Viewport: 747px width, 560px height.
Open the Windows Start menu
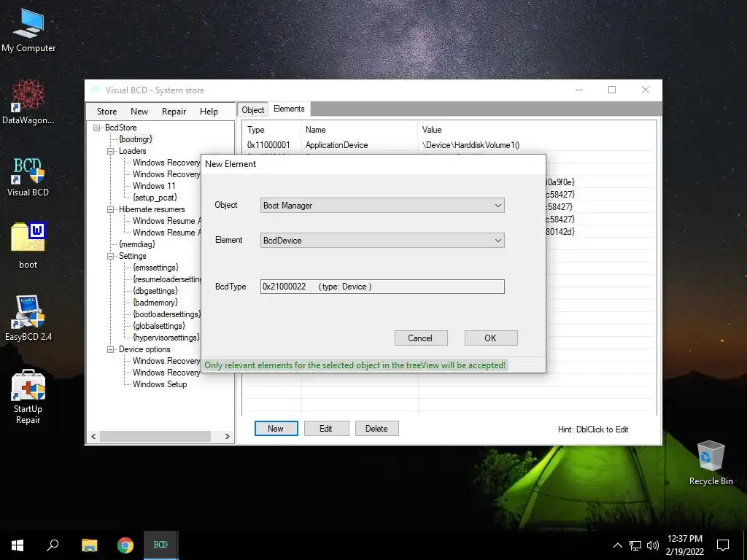pos(18,545)
